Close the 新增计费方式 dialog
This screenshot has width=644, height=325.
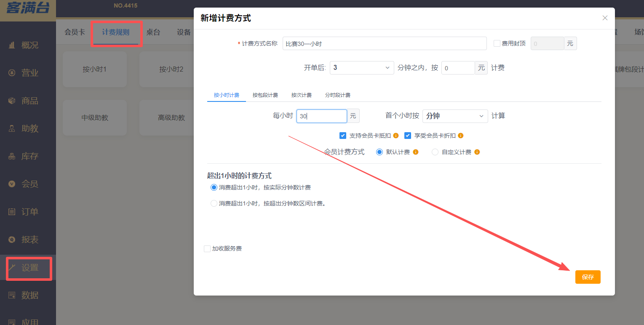click(605, 18)
